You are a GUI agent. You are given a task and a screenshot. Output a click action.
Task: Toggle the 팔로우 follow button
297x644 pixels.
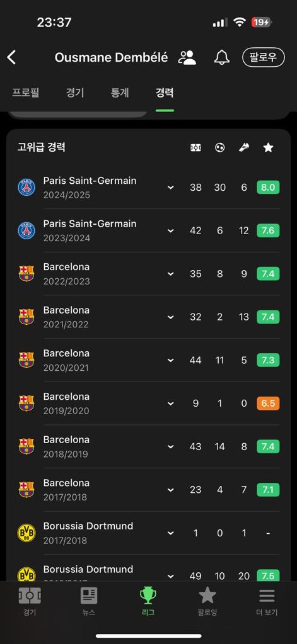click(x=264, y=57)
